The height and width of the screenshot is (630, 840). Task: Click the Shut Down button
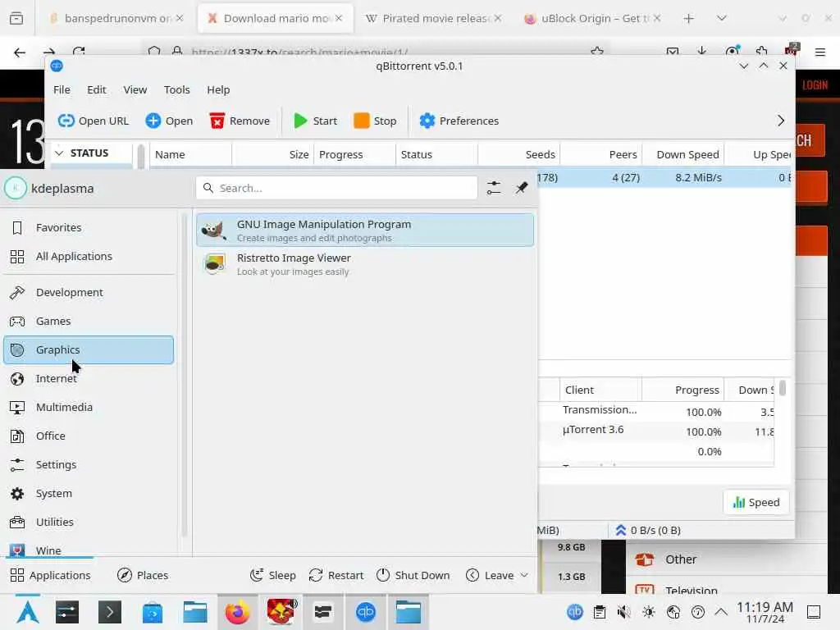pyautogui.click(x=413, y=575)
